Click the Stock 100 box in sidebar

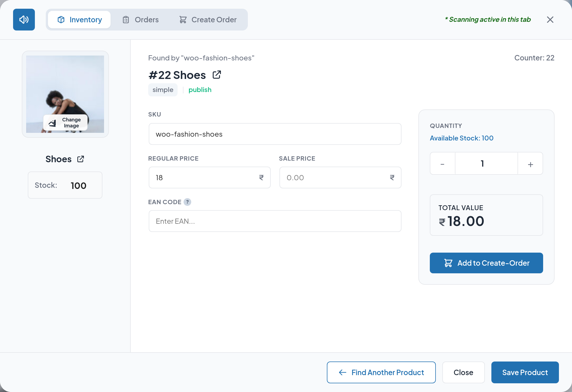[65, 185]
